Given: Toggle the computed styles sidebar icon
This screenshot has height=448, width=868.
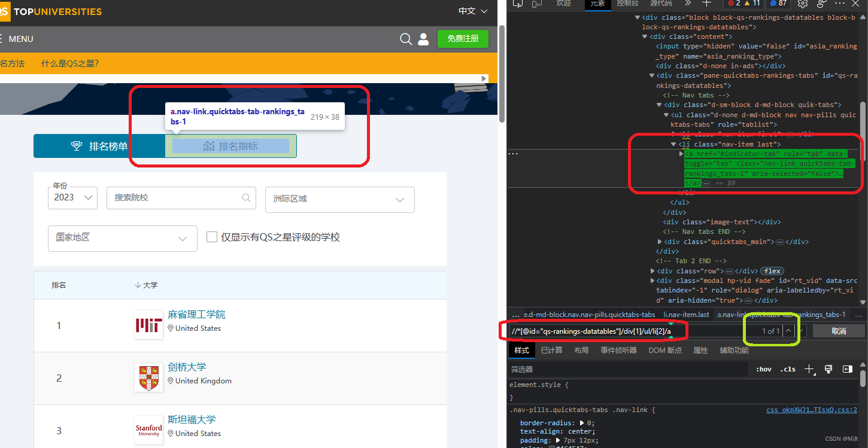Looking at the screenshot, I should [x=848, y=369].
